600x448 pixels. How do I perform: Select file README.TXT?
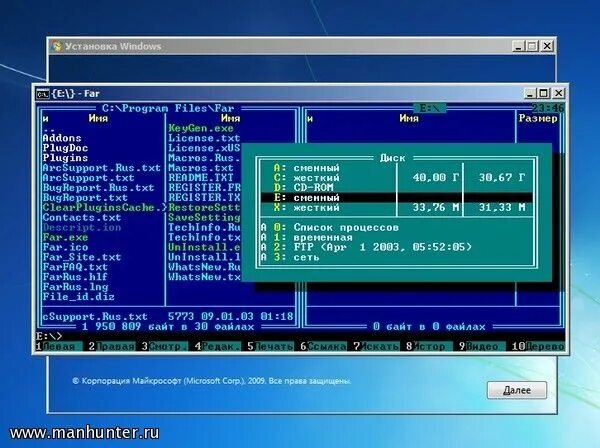coord(201,178)
